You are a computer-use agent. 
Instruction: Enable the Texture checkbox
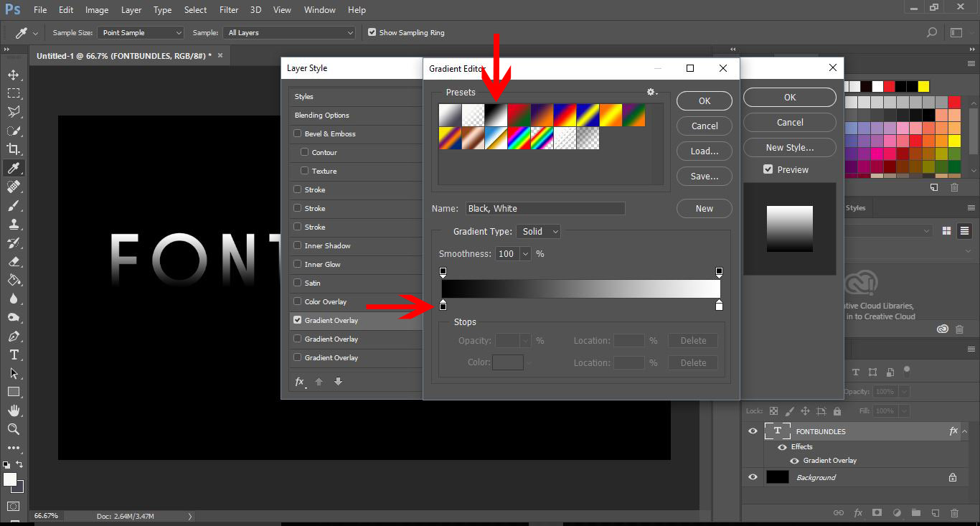(304, 171)
